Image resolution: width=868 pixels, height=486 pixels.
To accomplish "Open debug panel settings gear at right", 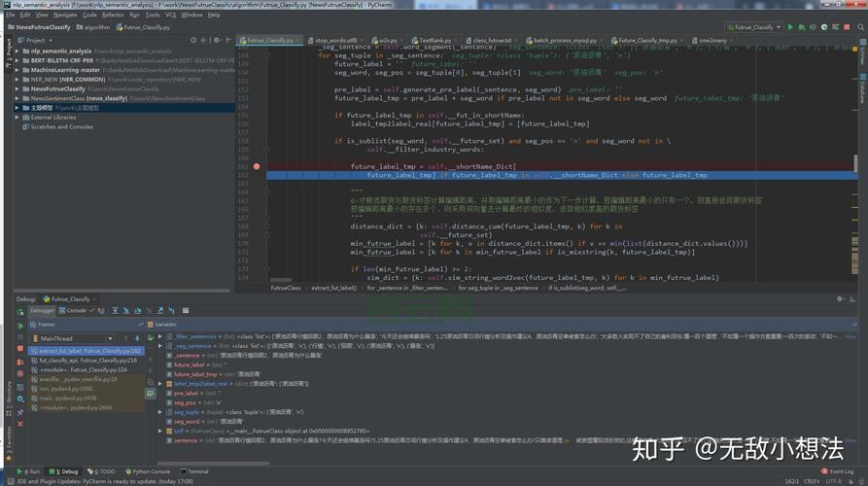I will pyautogui.click(x=840, y=299).
